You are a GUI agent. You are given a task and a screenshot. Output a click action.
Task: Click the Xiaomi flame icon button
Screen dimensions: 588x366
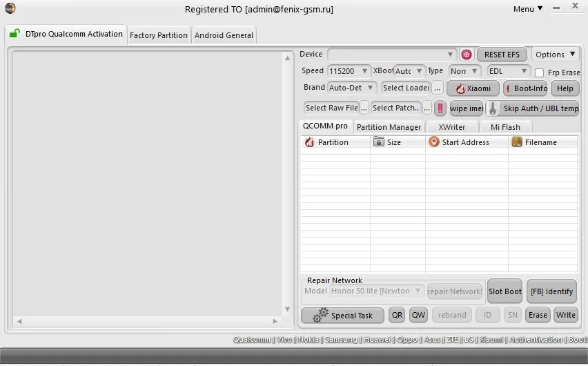pyautogui.click(x=473, y=88)
